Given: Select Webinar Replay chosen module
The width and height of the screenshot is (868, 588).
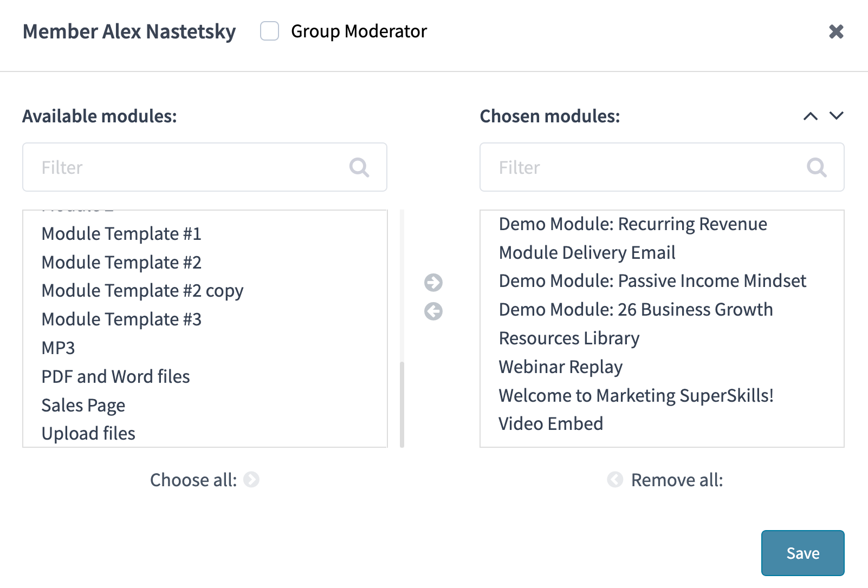Looking at the screenshot, I should (561, 367).
